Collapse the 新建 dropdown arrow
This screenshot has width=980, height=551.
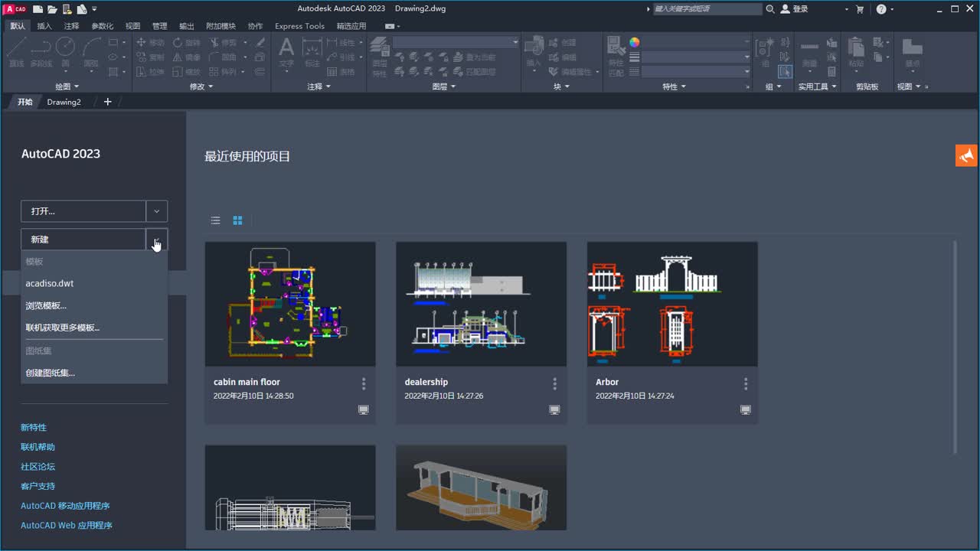(x=157, y=240)
